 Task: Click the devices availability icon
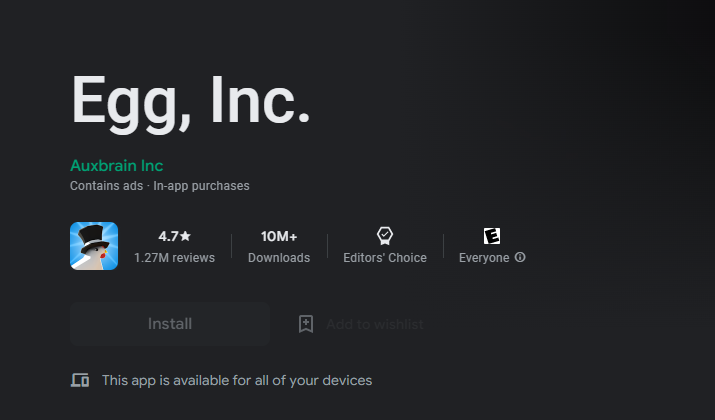pos(80,380)
